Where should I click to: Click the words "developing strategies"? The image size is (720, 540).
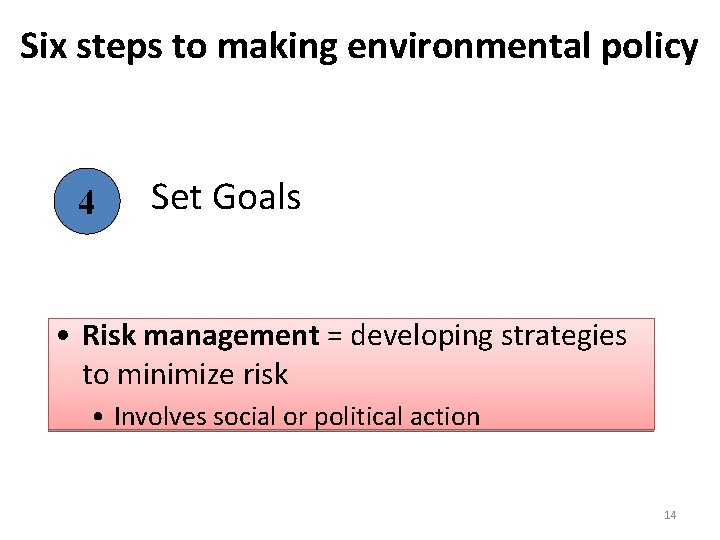[x=488, y=335]
